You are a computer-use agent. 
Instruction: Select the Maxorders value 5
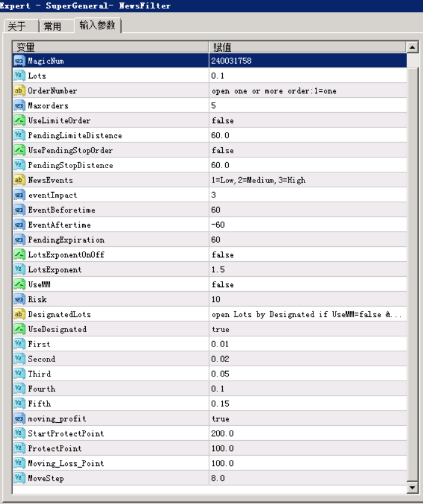(x=214, y=106)
